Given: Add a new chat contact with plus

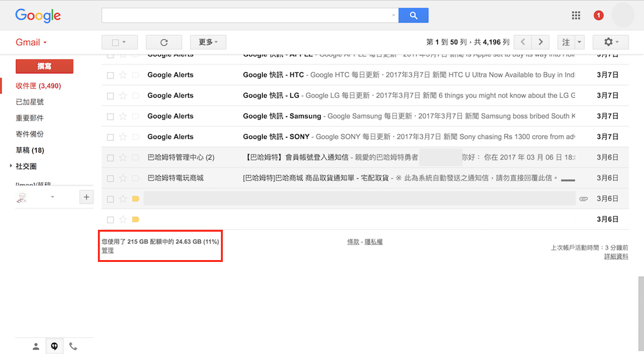Looking at the screenshot, I should [86, 197].
